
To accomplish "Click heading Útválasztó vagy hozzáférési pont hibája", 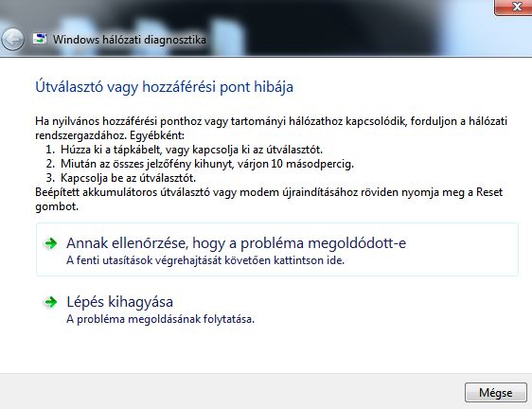I will (x=164, y=86).
